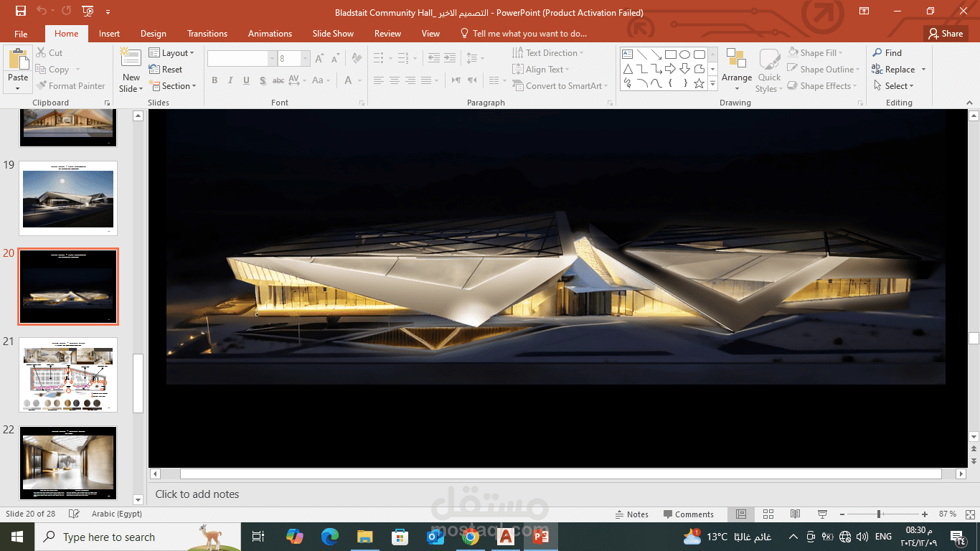
Task: Click the Replace button in Editing group
Action: click(x=898, y=69)
